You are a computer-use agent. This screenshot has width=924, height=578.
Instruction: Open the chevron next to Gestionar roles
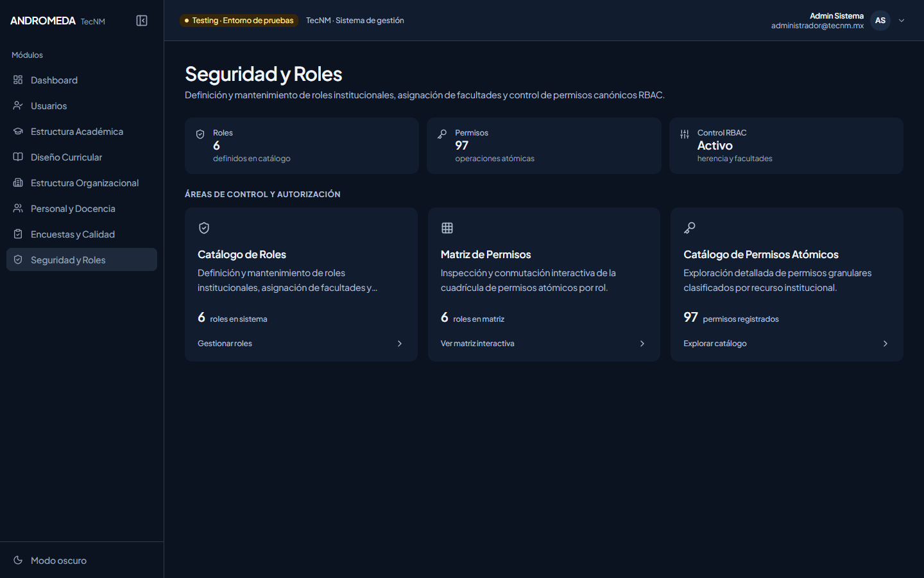[400, 344]
